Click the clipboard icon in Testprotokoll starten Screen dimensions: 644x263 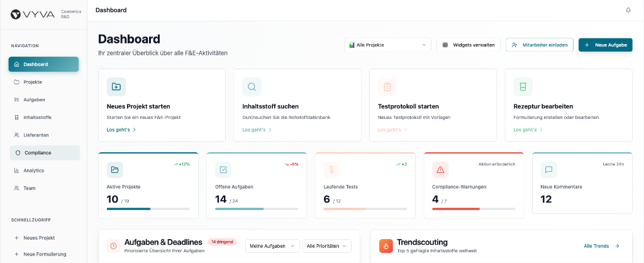tap(387, 87)
